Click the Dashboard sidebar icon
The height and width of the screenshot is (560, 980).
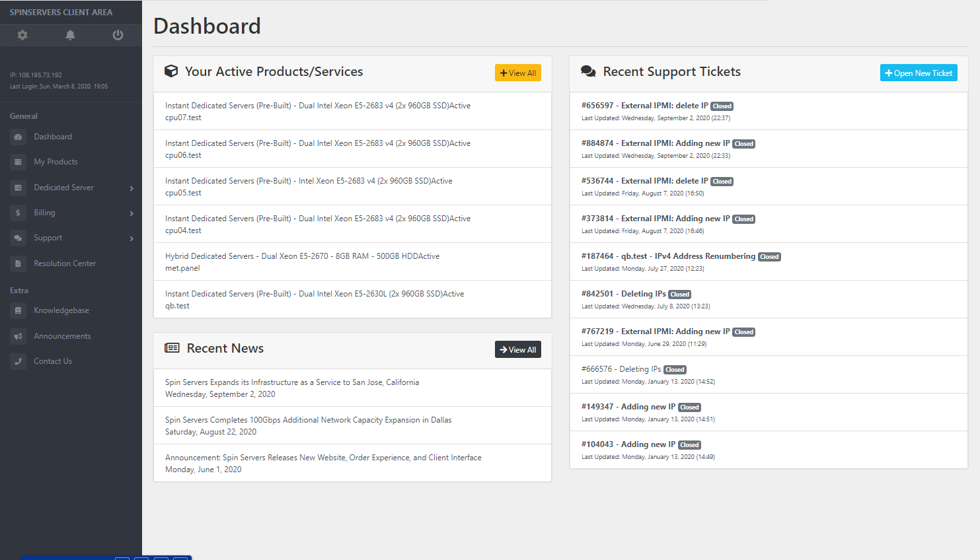point(19,137)
